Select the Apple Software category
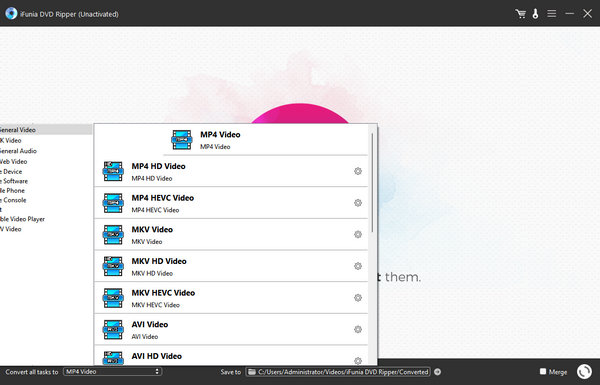The image size is (600, 385). click(14, 181)
